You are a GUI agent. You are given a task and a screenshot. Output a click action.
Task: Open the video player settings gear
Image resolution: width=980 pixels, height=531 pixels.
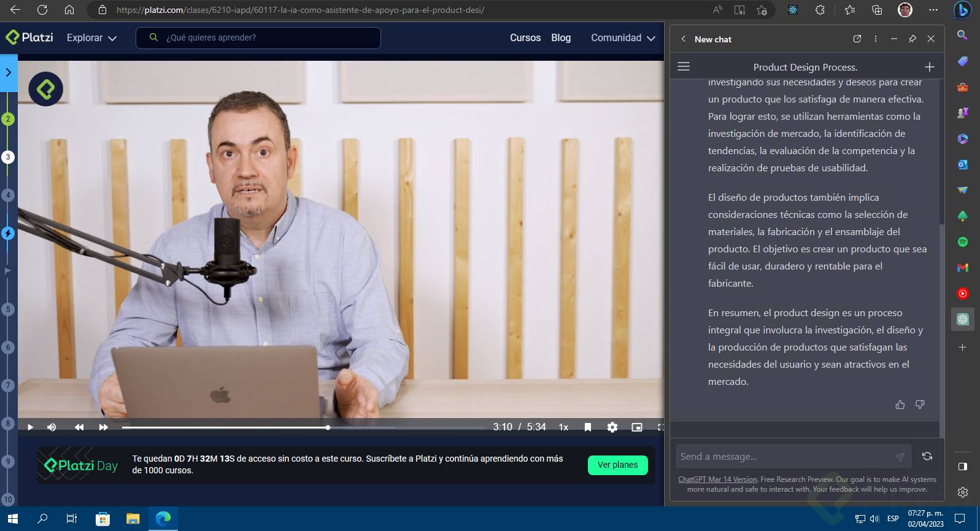pos(612,427)
